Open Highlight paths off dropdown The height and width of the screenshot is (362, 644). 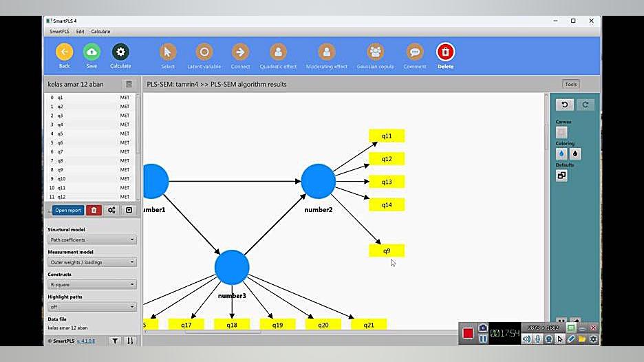coord(92,307)
